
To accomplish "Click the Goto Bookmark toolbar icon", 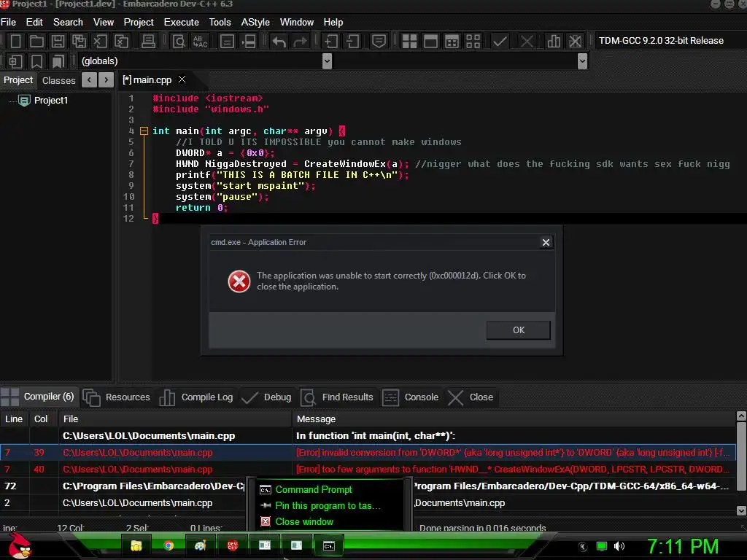I will tap(58, 61).
